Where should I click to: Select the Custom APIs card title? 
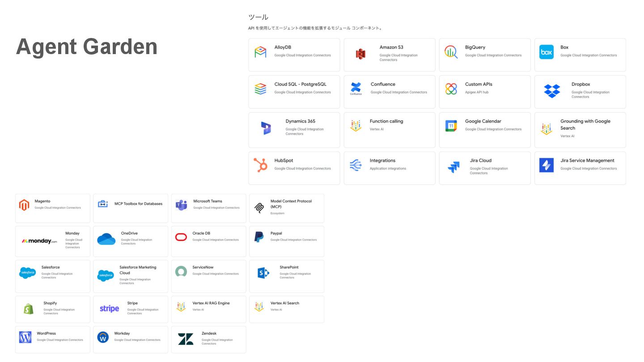(x=479, y=84)
